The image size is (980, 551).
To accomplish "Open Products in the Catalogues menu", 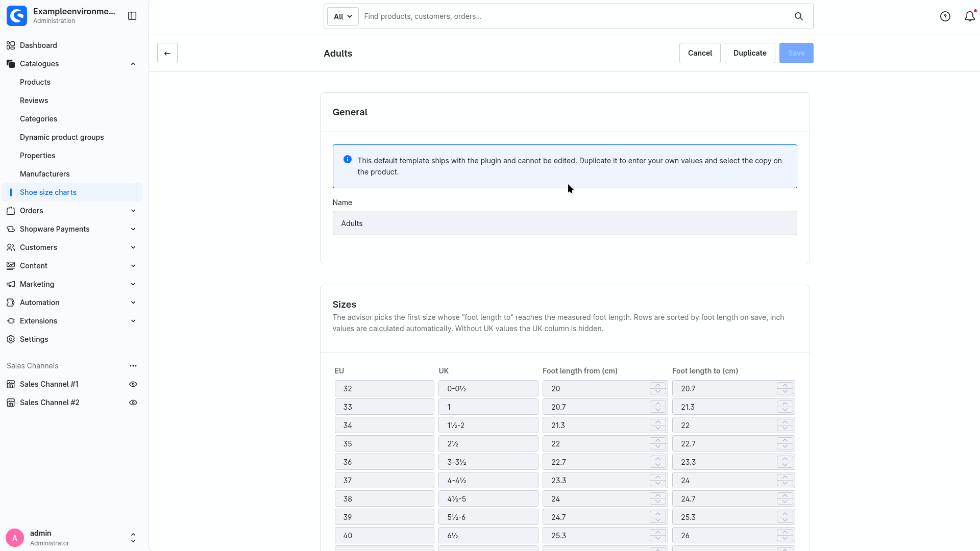I will pyautogui.click(x=35, y=82).
